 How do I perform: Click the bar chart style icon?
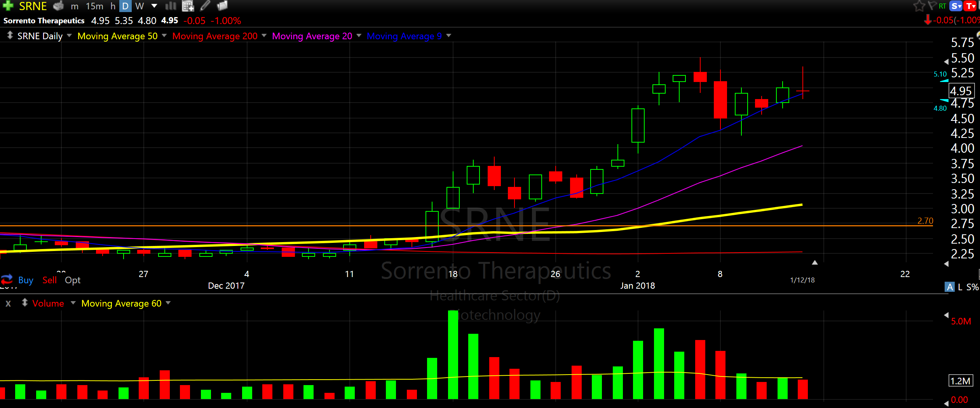[171, 6]
